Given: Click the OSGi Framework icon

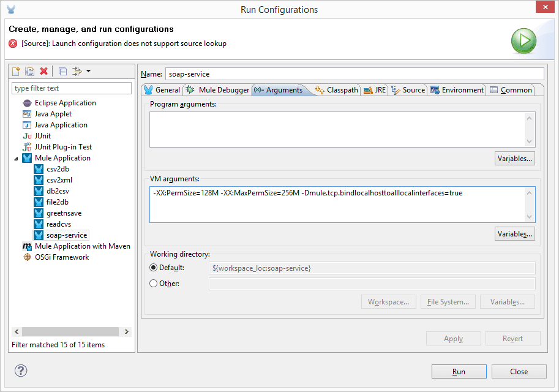Looking at the screenshot, I should tap(27, 257).
